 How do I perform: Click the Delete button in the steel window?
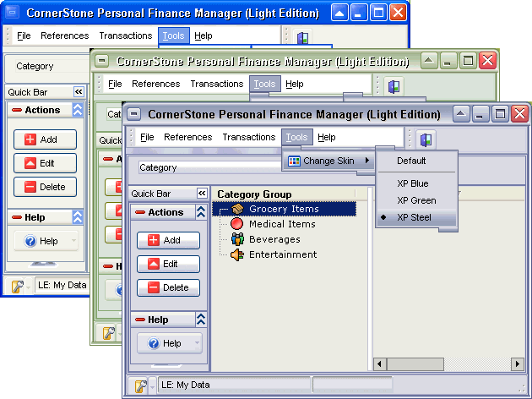click(168, 287)
